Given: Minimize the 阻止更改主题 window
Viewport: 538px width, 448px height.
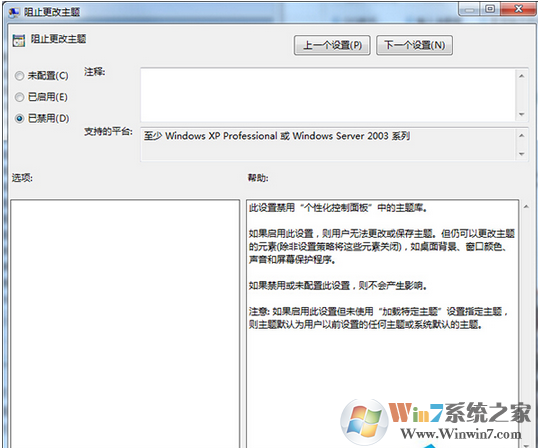Looking at the screenshot, I should (469, 9).
